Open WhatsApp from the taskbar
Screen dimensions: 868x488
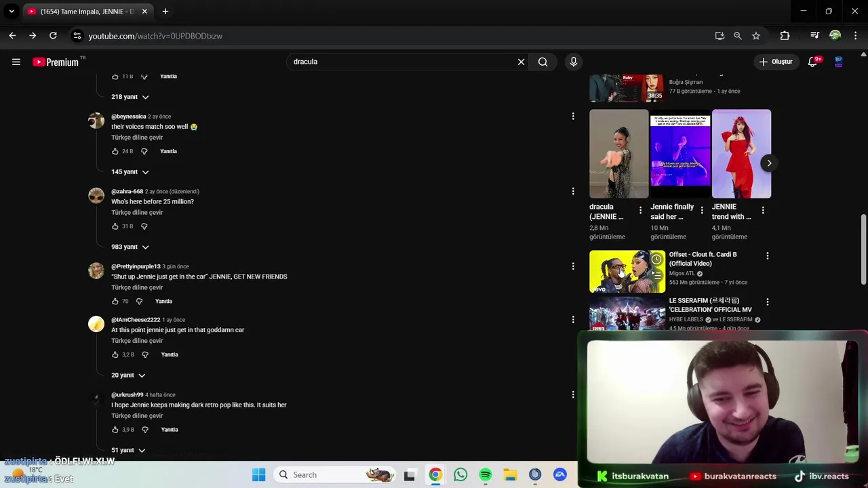click(x=460, y=475)
